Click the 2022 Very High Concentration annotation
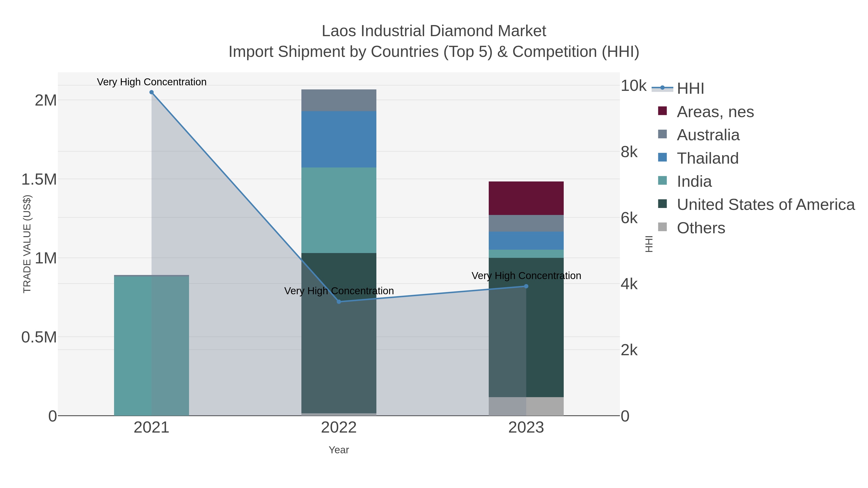 (x=339, y=291)
